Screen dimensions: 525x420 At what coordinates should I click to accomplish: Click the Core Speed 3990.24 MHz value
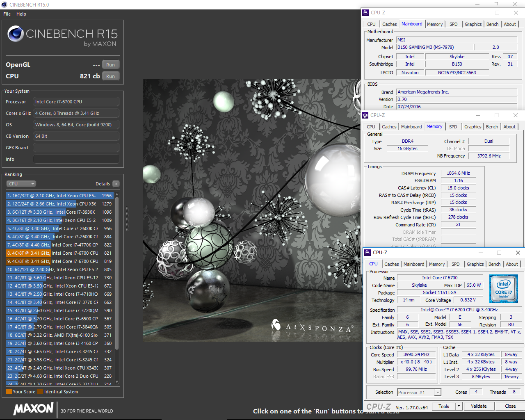pos(416,355)
